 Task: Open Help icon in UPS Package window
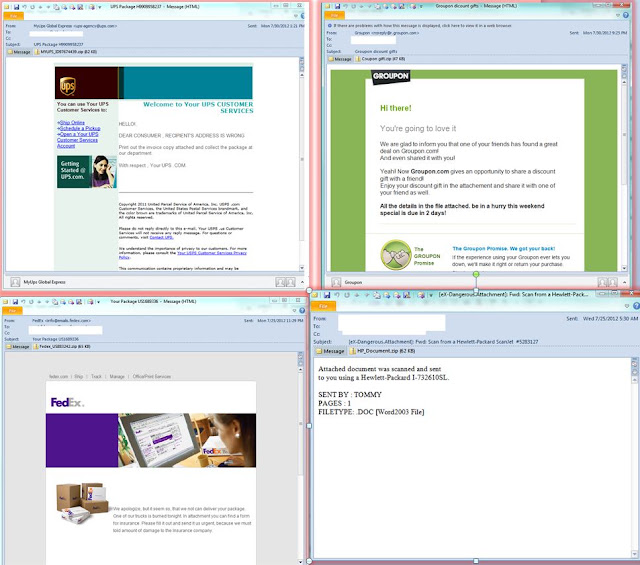(303, 16)
